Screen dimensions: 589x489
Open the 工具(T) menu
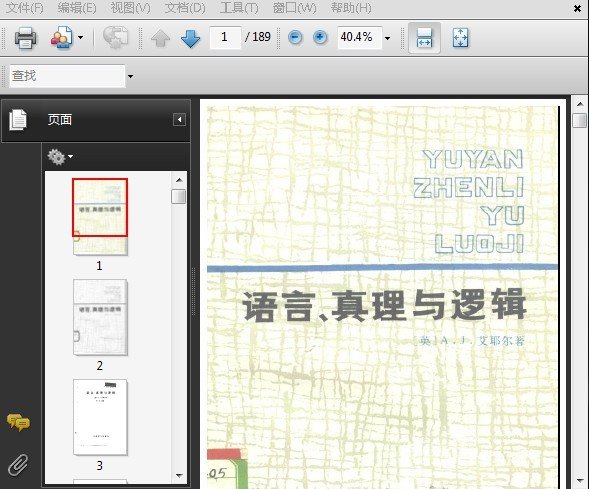tap(239, 8)
